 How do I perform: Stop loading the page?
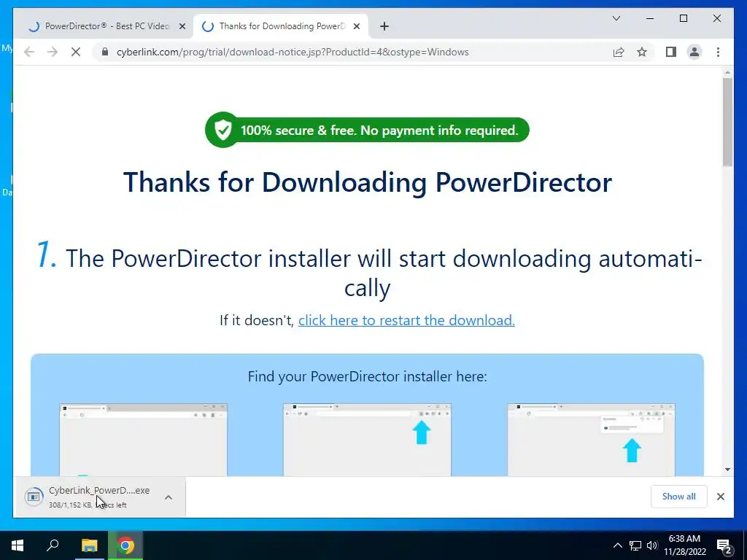pyautogui.click(x=76, y=52)
